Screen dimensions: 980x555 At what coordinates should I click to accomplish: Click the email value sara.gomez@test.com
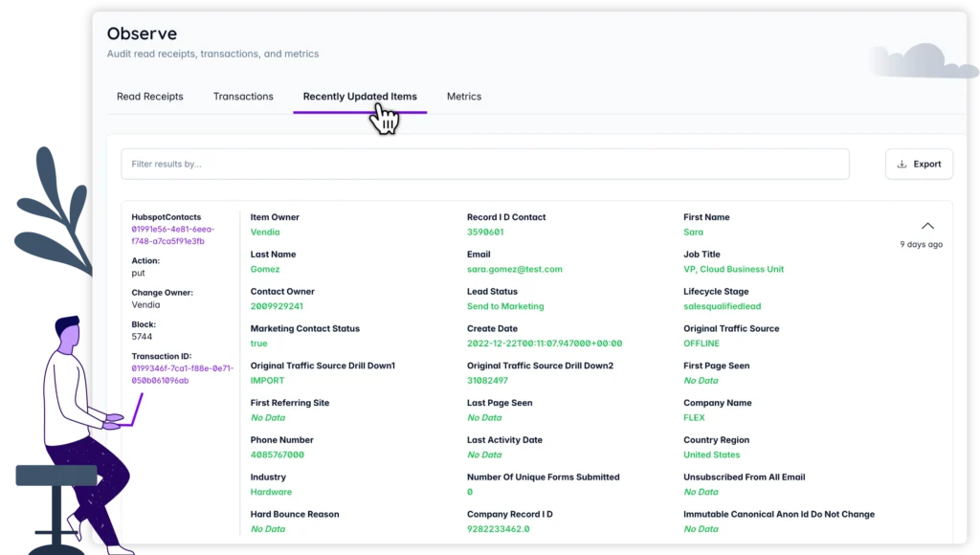click(x=514, y=270)
